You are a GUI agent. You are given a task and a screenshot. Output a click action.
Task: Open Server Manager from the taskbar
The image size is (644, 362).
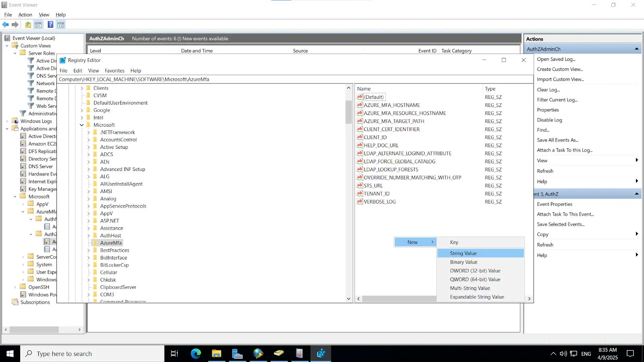pyautogui.click(x=238, y=354)
